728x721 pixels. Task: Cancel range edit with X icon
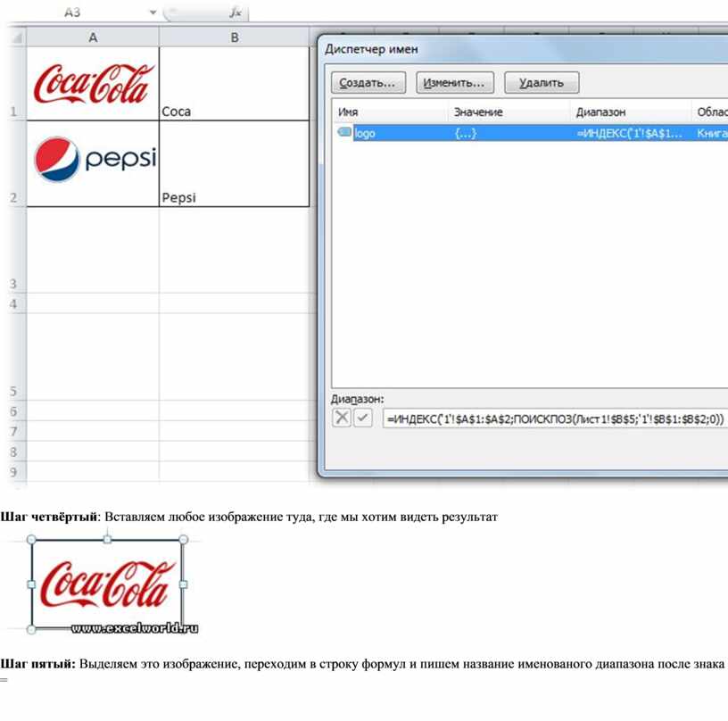[342, 418]
